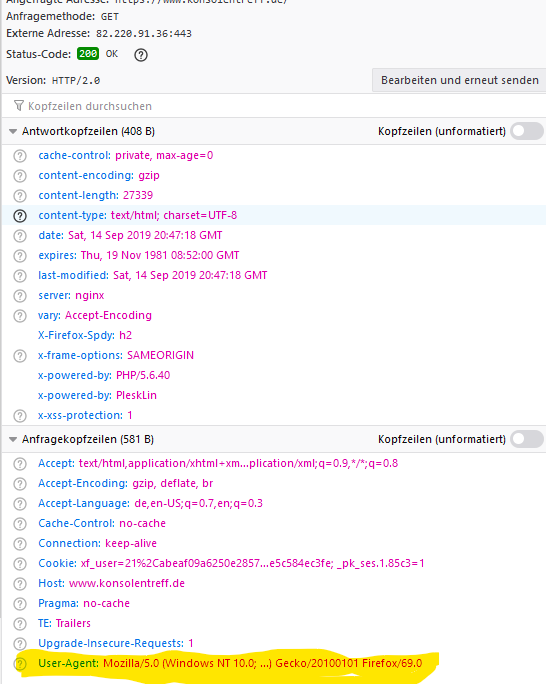Click help icon beside Connection header
546x691 pixels.
coord(20,544)
